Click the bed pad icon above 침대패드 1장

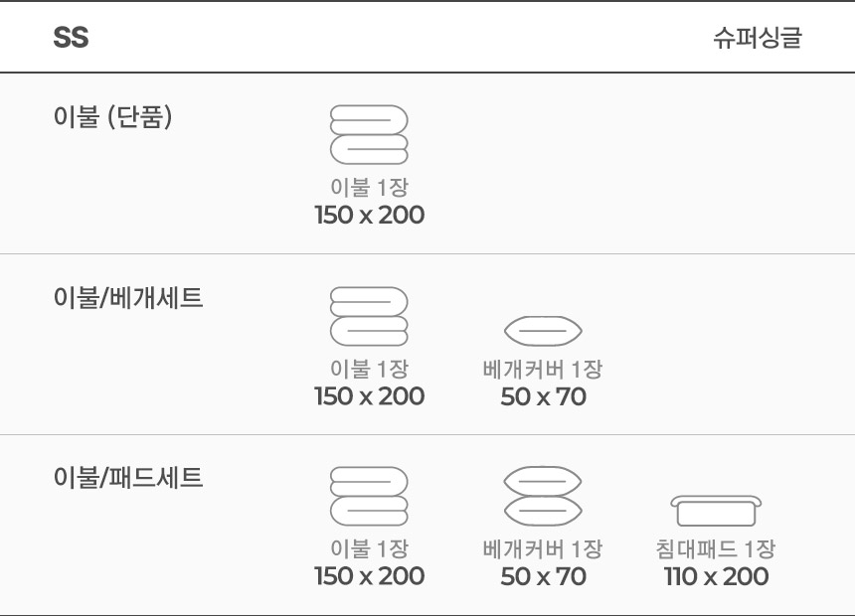pos(716,511)
